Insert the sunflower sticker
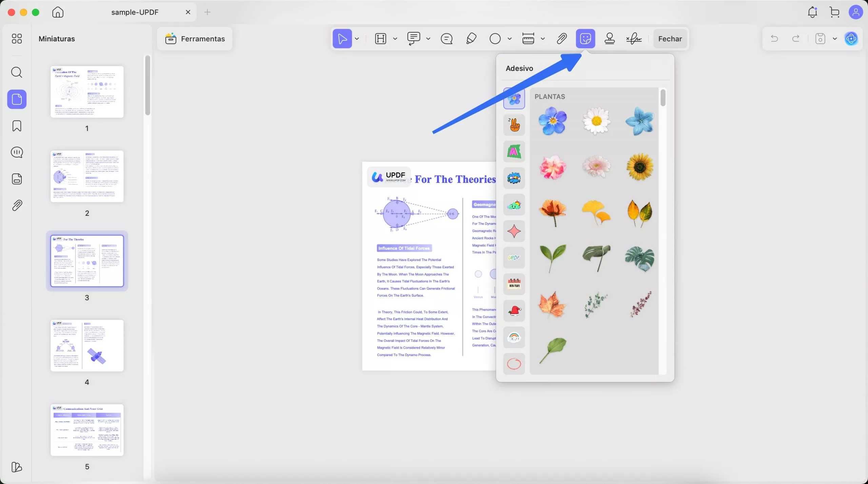868x484 pixels. pos(639,166)
